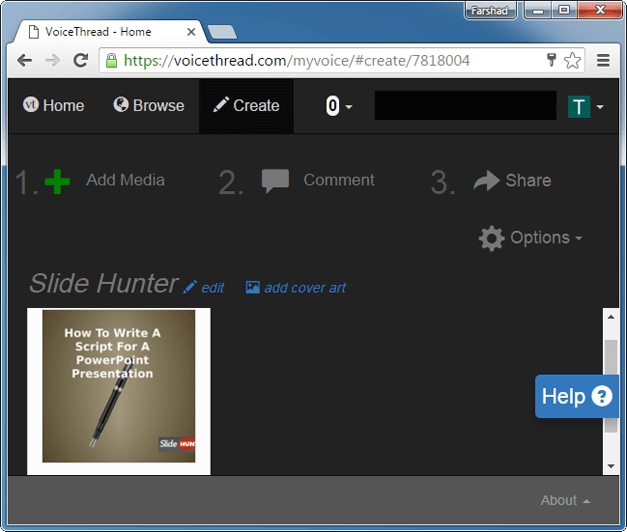
Task: Click the edit pencil icon
Action: [x=190, y=287]
